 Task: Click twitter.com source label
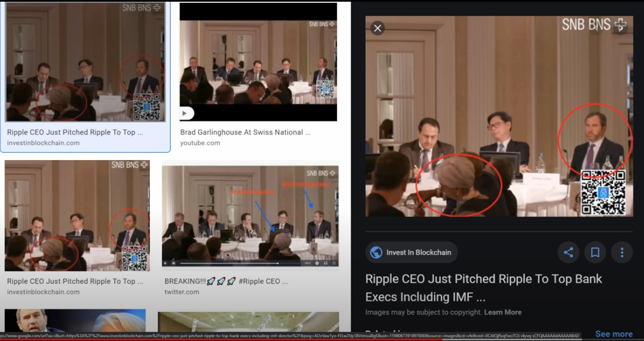tap(182, 292)
